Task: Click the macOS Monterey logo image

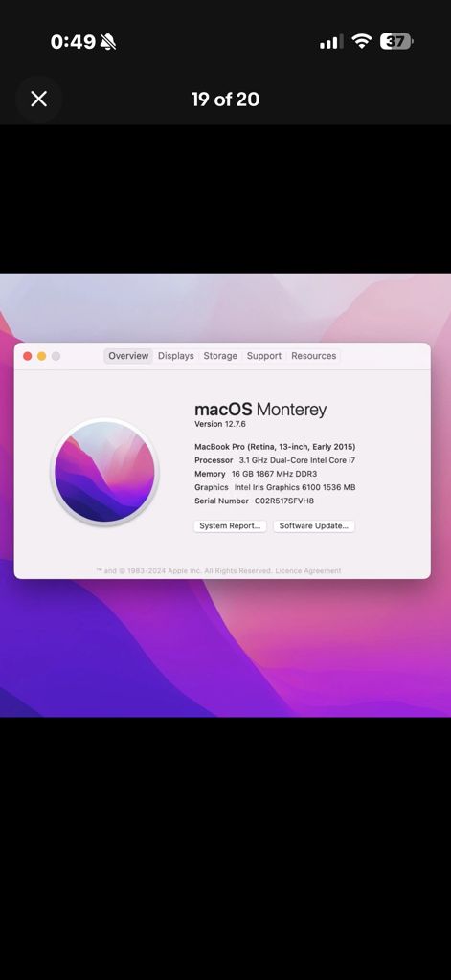Action: coord(104,472)
